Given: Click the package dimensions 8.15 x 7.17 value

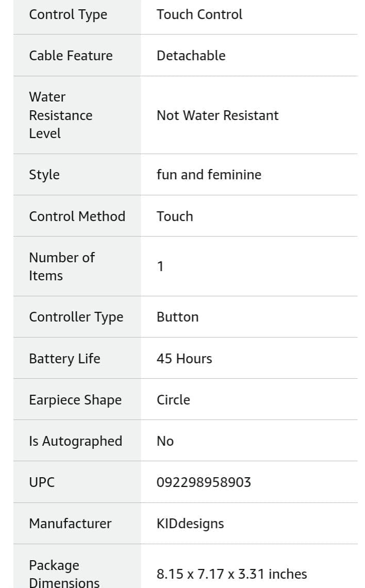Looking at the screenshot, I should point(232,574).
